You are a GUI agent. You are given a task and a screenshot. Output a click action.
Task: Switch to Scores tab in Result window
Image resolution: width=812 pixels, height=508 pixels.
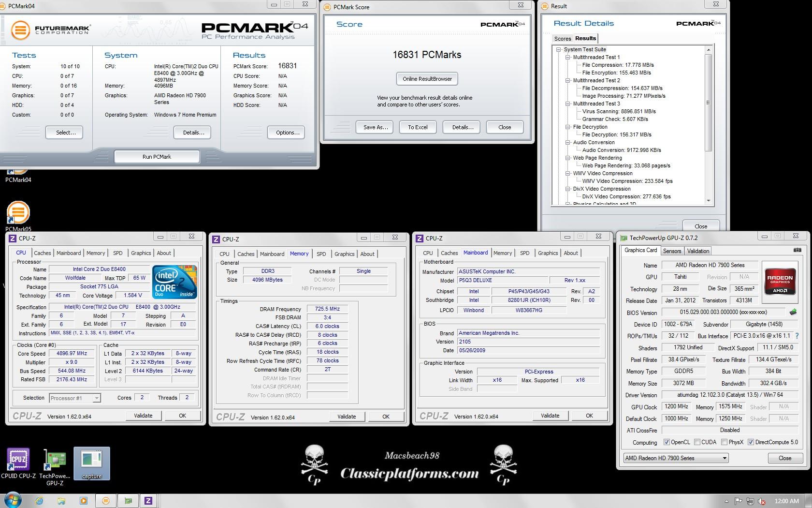(x=563, y=39)
